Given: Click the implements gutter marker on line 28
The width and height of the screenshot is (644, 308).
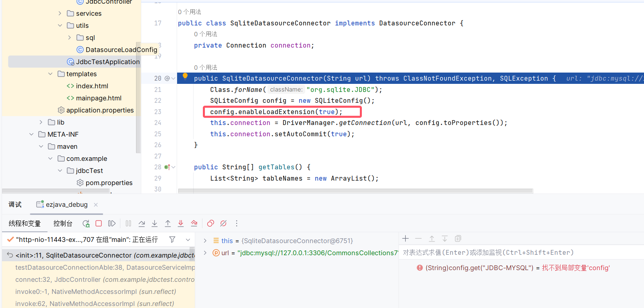Looking at the screenshot, I should click(x=167, y=167).
